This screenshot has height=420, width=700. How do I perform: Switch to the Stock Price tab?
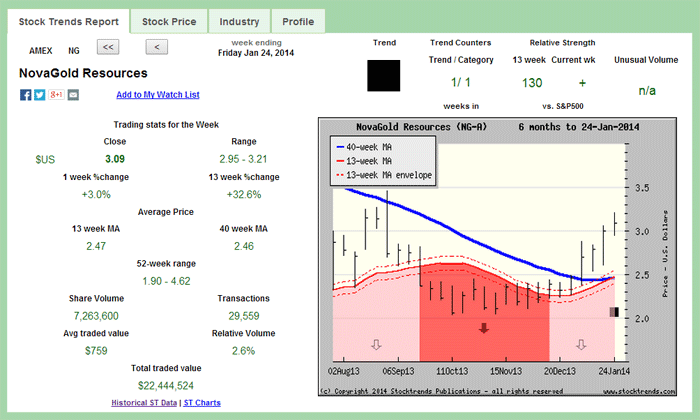(169, 21)
